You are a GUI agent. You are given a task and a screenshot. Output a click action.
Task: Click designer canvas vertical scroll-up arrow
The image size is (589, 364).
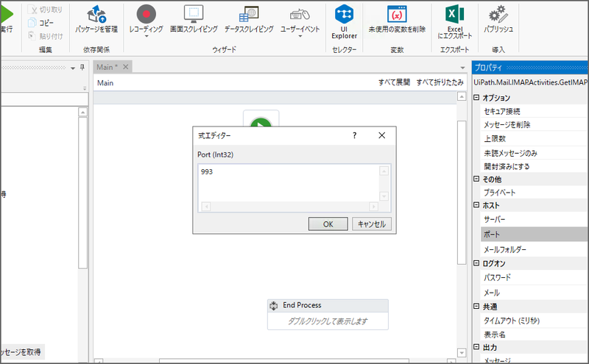pyautogui.click(x=462, y=97)
